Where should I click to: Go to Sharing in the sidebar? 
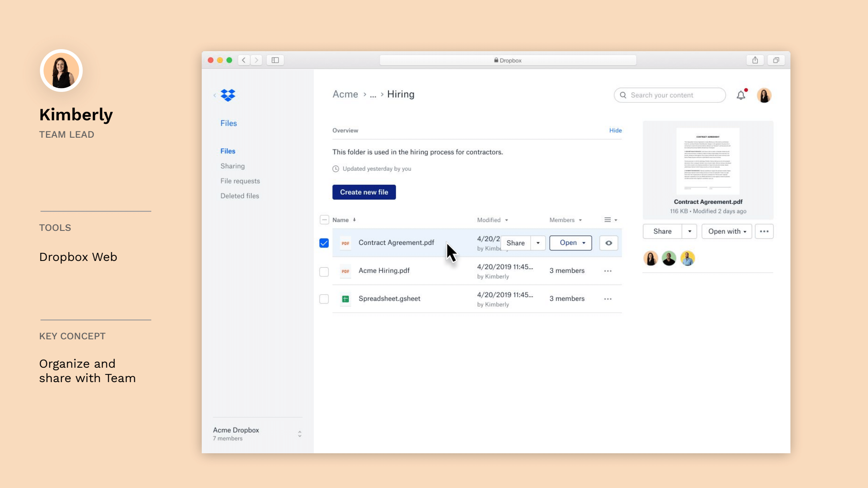click(x=232, y=166)
